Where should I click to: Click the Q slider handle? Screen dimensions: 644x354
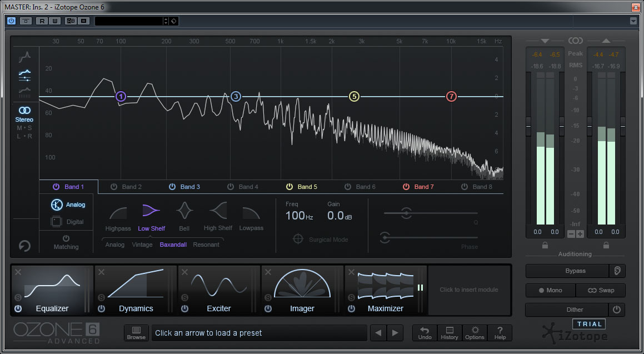point(406,213)
